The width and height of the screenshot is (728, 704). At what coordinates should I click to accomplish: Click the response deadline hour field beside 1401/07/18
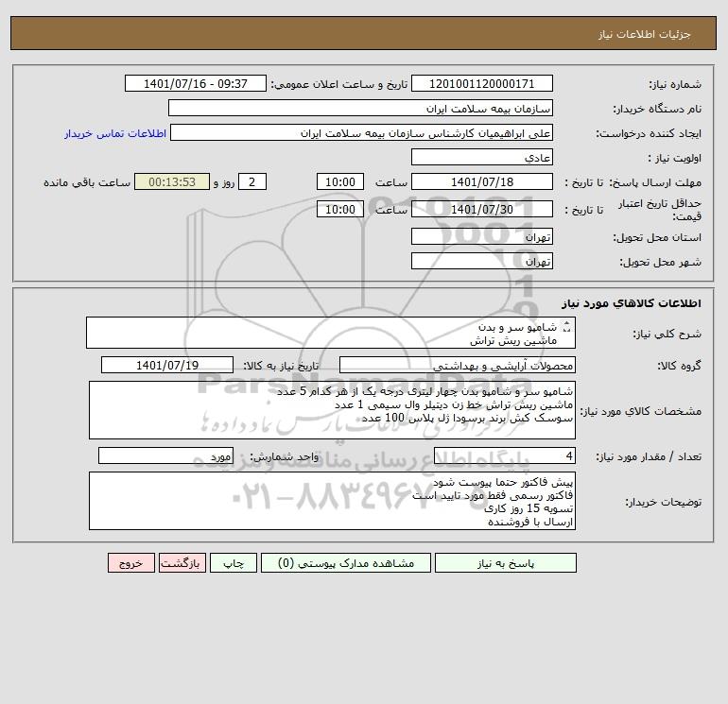(339, 182)
